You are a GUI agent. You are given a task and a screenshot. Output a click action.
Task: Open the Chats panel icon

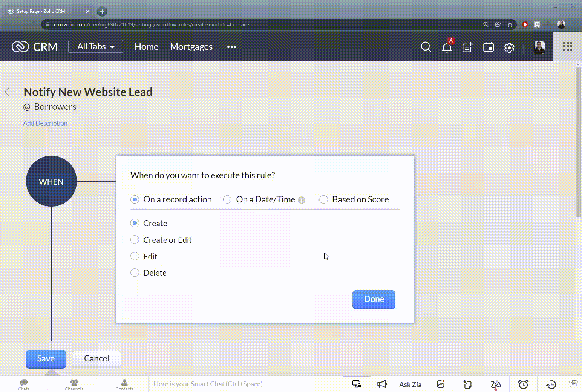click(23, 384)
